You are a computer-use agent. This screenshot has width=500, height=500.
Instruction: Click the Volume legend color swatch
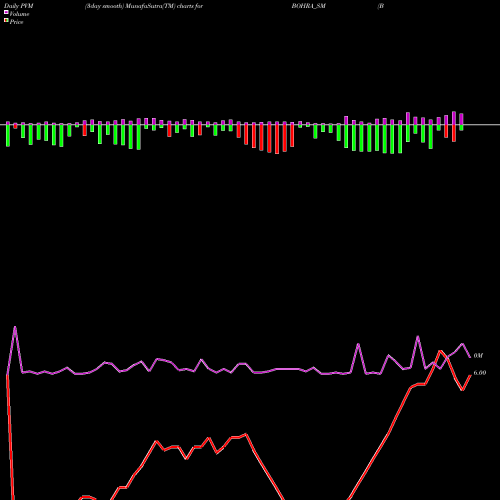pos(6,12)
